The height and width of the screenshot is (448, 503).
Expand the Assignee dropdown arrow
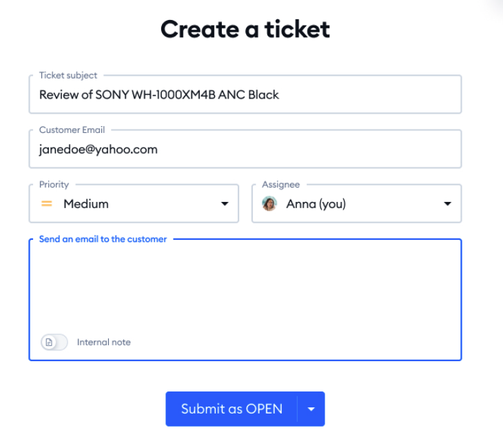click(x=447, y=203)
